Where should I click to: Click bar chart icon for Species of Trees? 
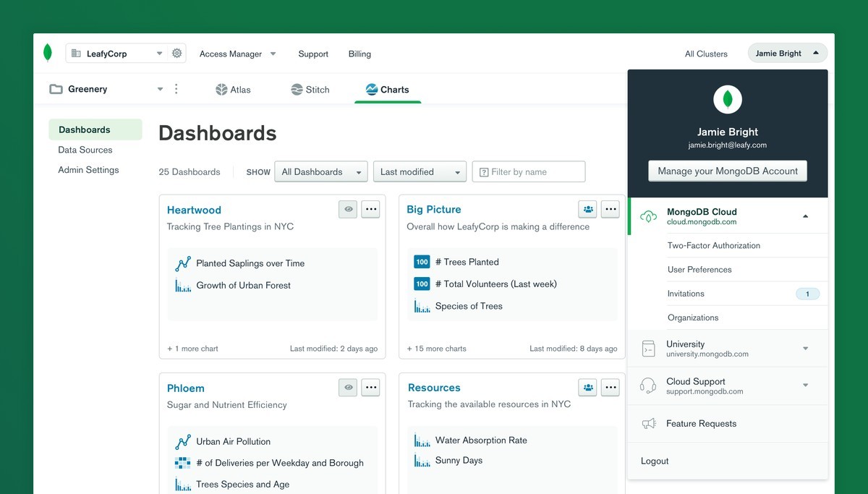tap(422, 306)
